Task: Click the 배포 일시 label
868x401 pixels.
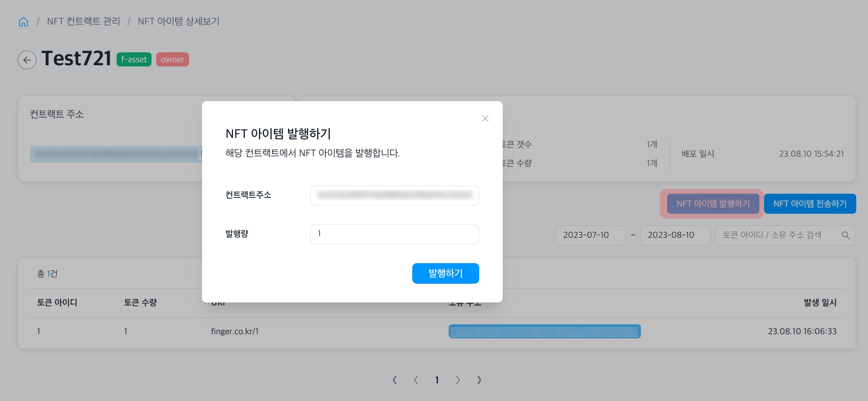Action: click(697, 154)
